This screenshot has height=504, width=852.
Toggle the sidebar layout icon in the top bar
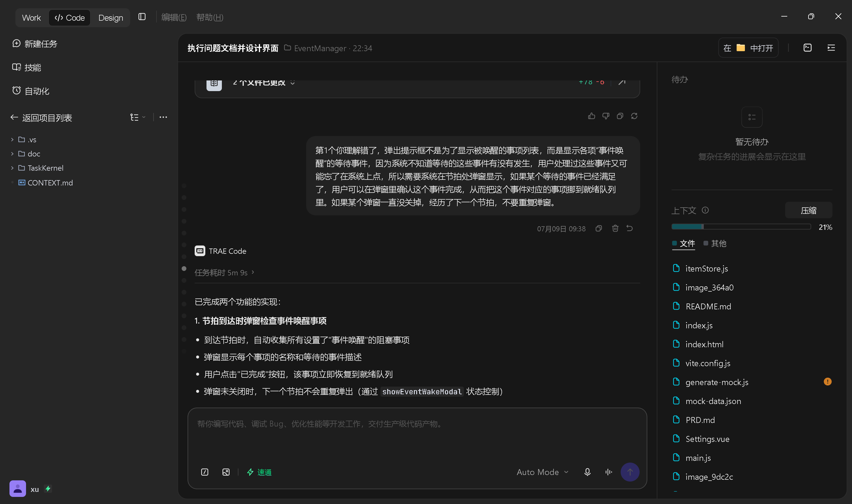142,17
